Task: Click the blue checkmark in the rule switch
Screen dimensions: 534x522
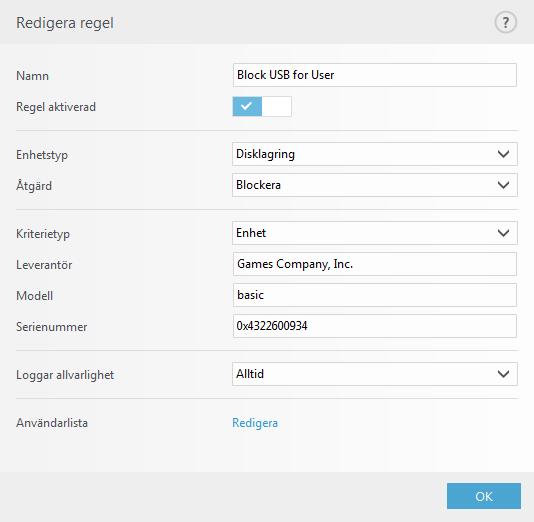Action: click(247, 107)
